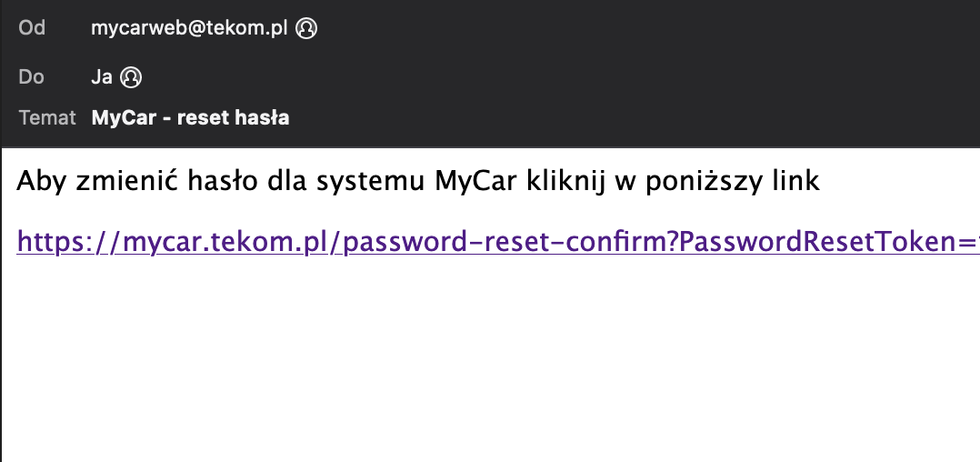This screenshot has height=462, width=980.
Task: Click the recipient name Ja
Action: point(102,77)
